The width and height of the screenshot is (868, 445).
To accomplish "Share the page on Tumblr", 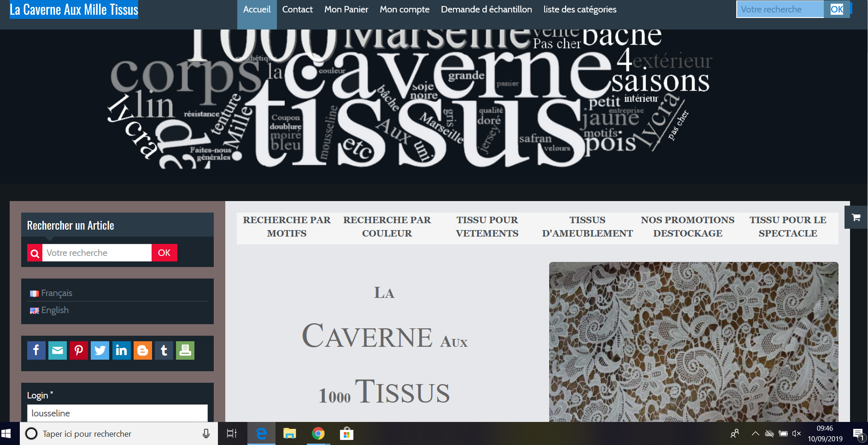I will coord(164,350).
